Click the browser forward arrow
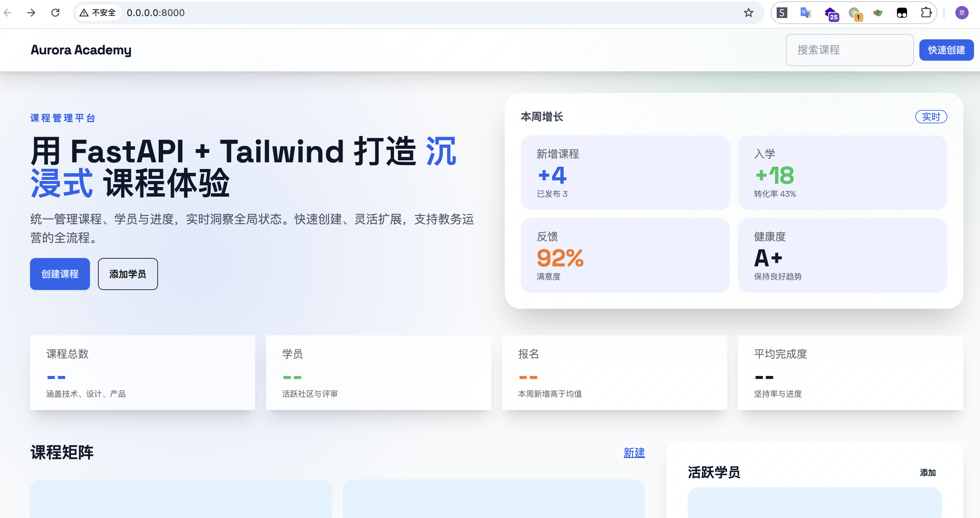Image resolution: width=980 pixels, height=518 pixels. coord(32,13)
